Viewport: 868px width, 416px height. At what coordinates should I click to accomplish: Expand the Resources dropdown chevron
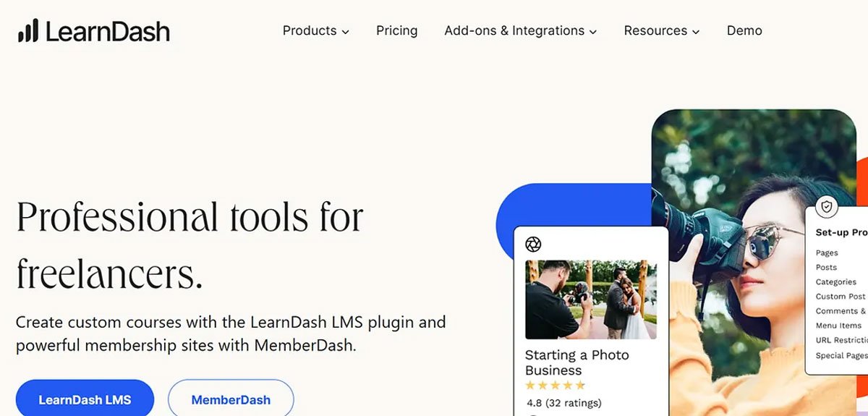[x=696, y=32]
